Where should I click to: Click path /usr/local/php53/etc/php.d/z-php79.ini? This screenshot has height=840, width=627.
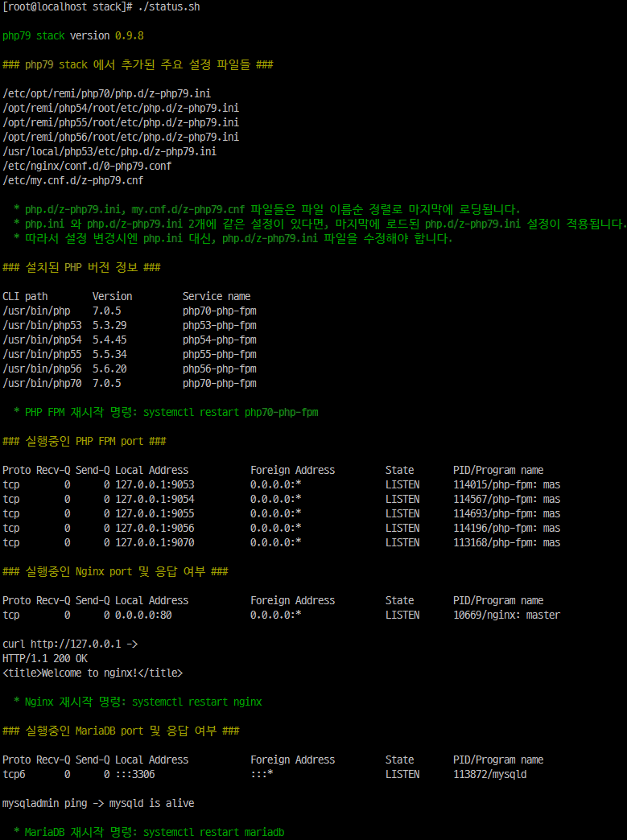(109, 151)
